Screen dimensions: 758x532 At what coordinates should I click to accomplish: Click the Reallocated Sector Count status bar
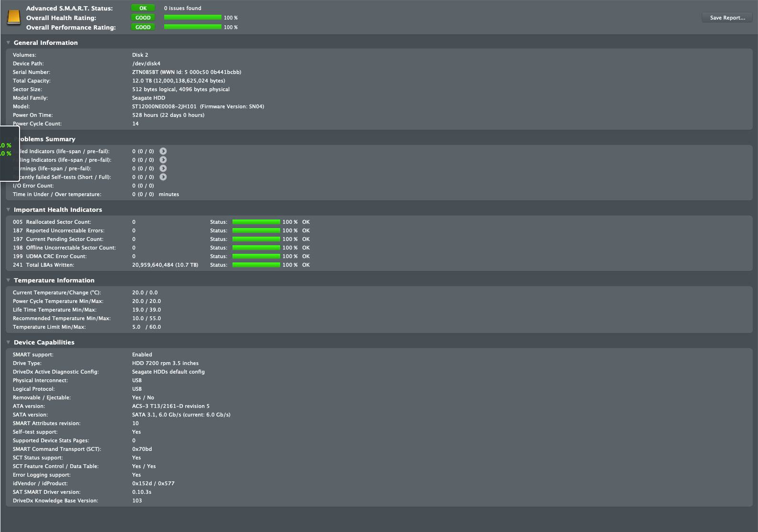256,222
